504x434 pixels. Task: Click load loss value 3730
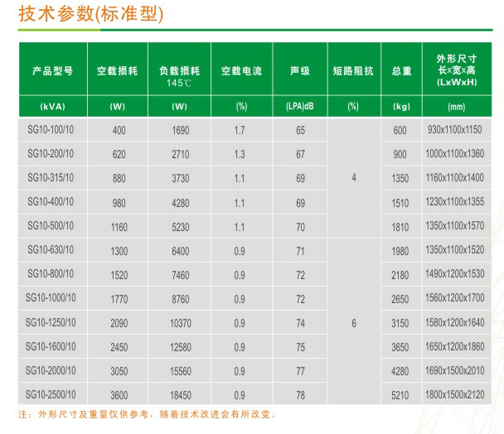pos(181,178)
